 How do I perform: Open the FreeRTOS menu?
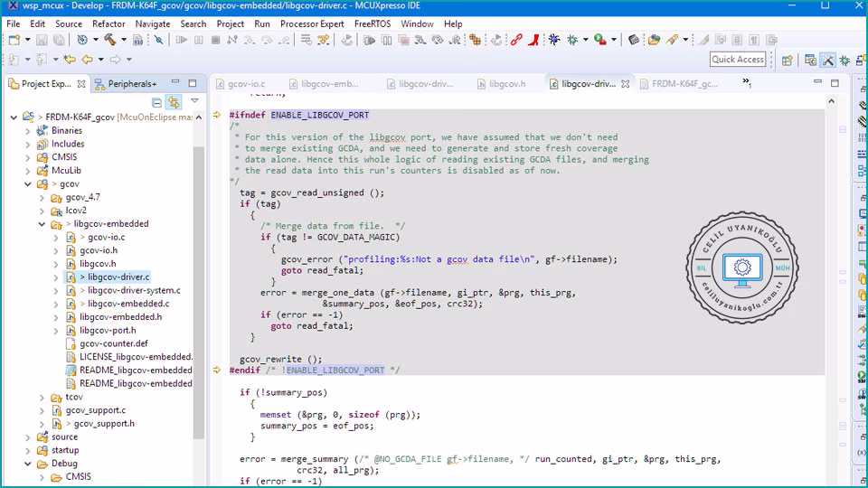373,23
